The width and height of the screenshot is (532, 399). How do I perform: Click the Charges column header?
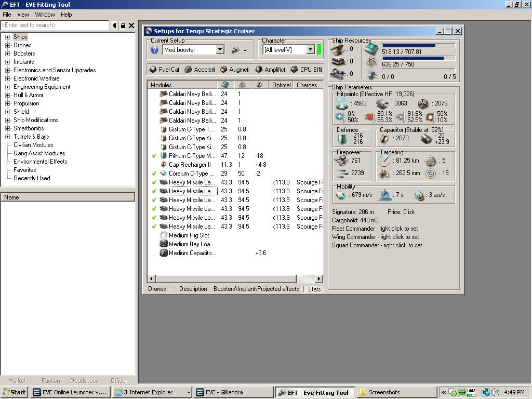309,85
